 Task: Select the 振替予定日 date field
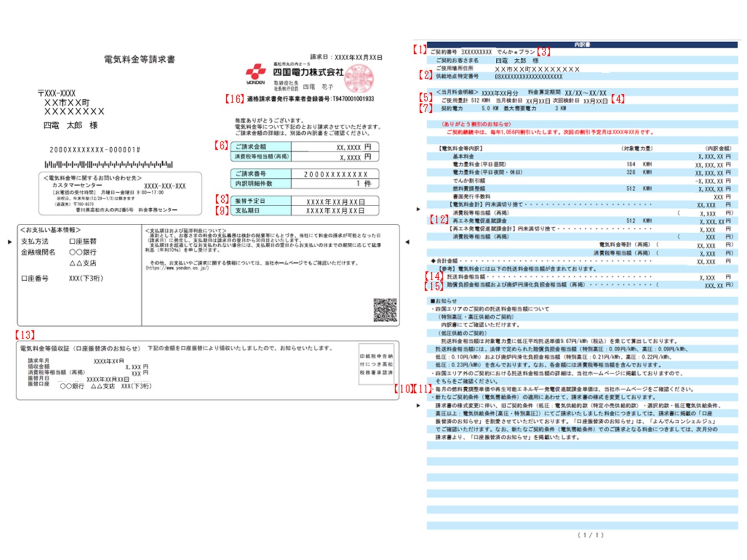click(335, 201)
